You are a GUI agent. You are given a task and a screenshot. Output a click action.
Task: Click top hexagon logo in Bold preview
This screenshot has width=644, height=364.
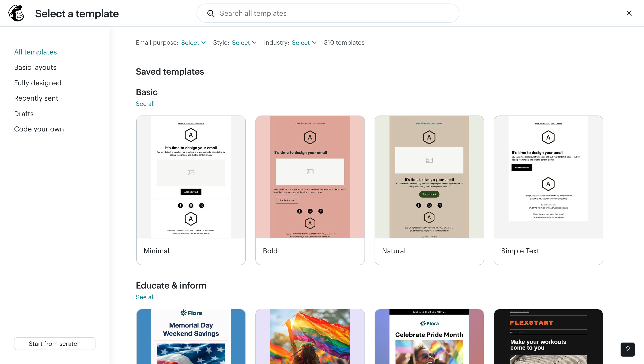tap(310, 137)
